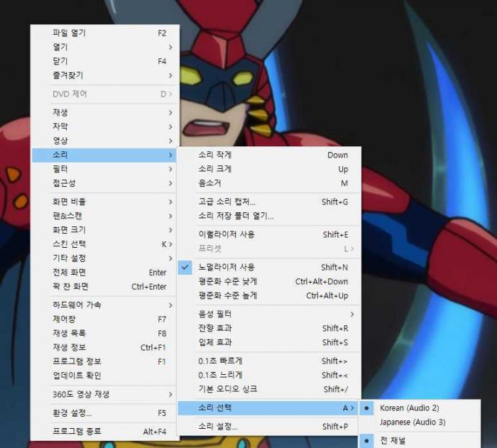The height and width of the screenshot is (448, 497).
Task: Toggle 입체 효과 option
Action: click(268, 342)
